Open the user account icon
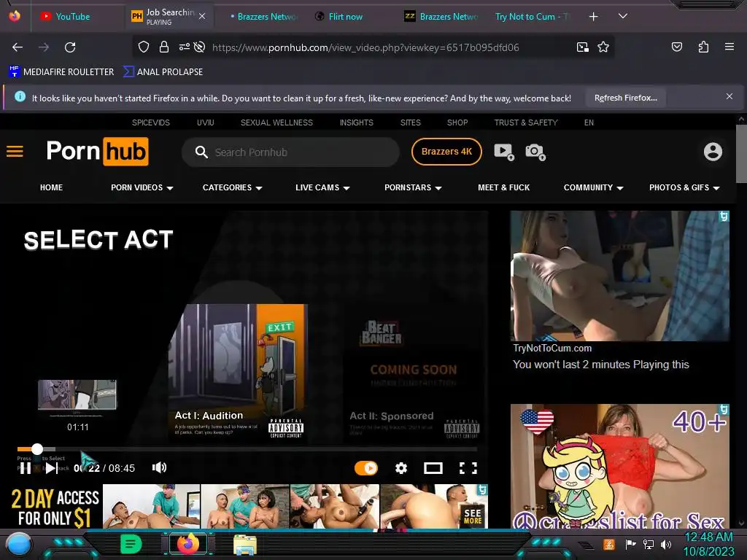747x560 pixels. pyautogui.click(x=713, y=152)
